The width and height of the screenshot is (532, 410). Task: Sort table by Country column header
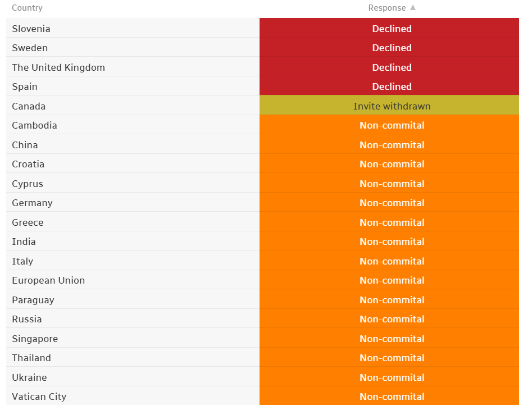click(27, 8)
